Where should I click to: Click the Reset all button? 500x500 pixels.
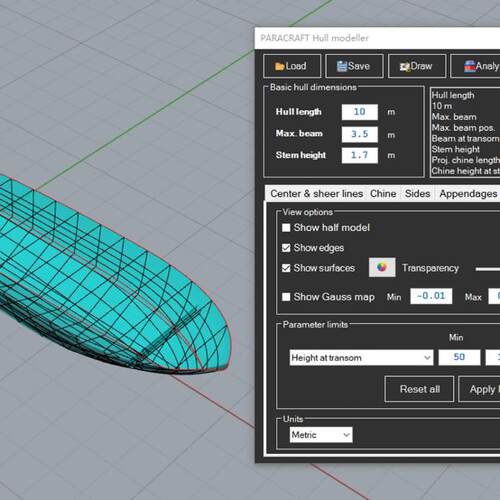(x=419, y=389)
